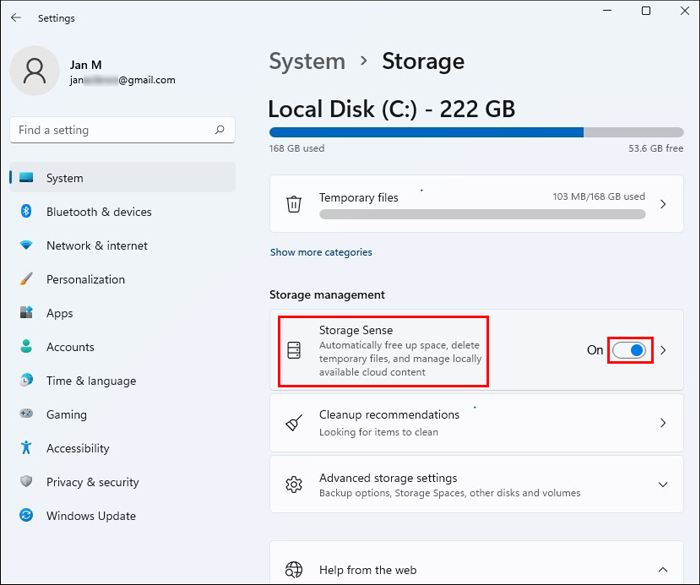Click the Storage Sense title text
Image resolution: width=700 pixels, height=585 pixels.
pyautogui.click(x=356, y=330)
